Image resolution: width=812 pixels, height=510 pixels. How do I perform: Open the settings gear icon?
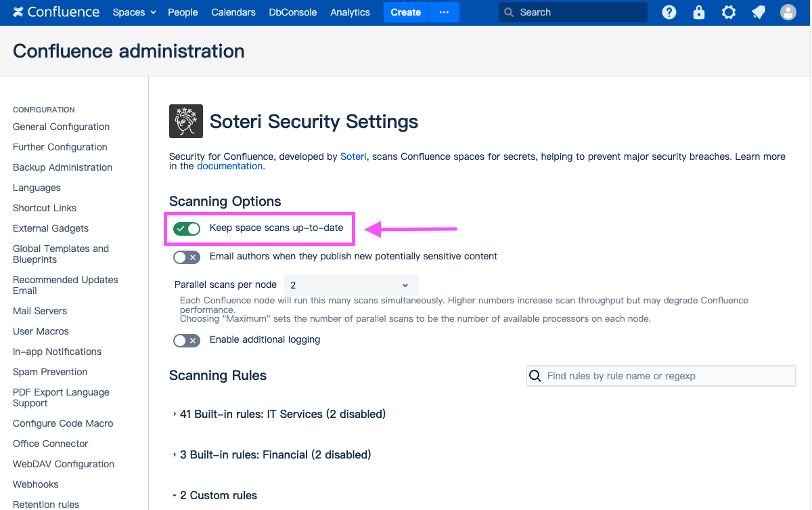(729, 12)
